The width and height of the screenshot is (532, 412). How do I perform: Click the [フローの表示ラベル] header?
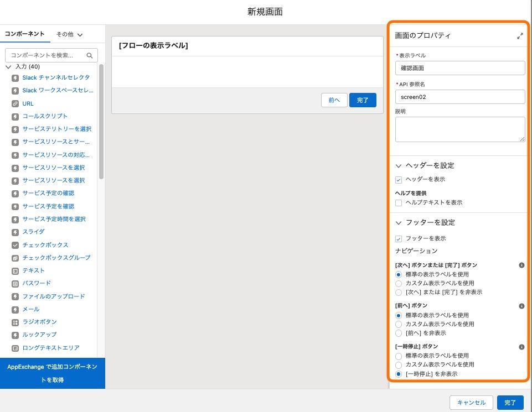point(153,46)
